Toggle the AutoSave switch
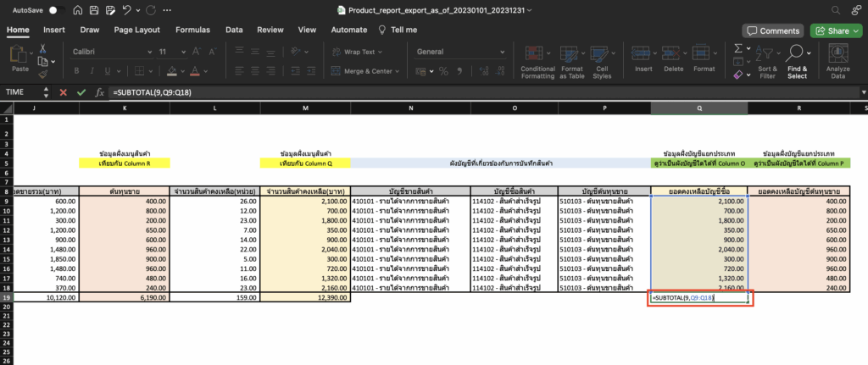Viewport: 868px width, 365px height. (x=56, y=10)
